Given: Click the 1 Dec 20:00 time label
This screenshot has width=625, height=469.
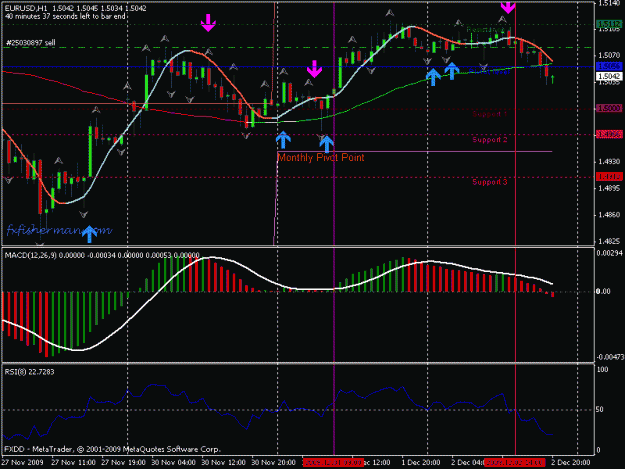Looking at the screenshot, I should coord(421,463).
